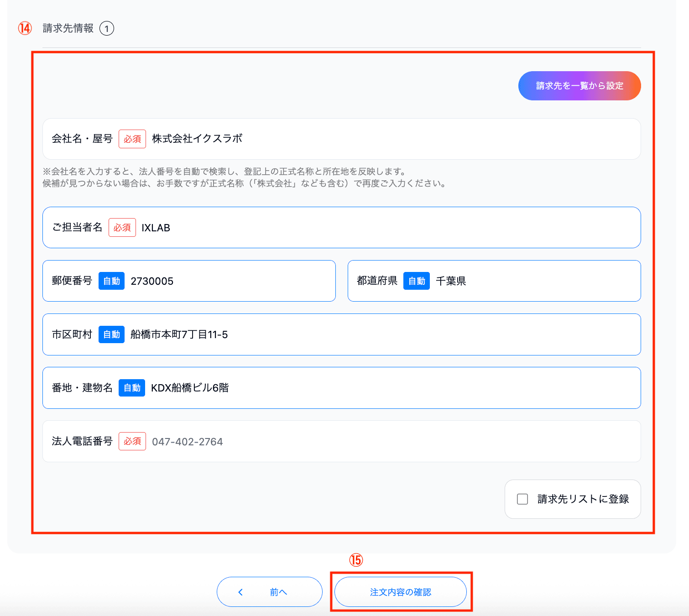Click the 自動 badge beside 都道府県
Image resolution: width=689 pixels, height=616 pixels.
tap(417, 281)
